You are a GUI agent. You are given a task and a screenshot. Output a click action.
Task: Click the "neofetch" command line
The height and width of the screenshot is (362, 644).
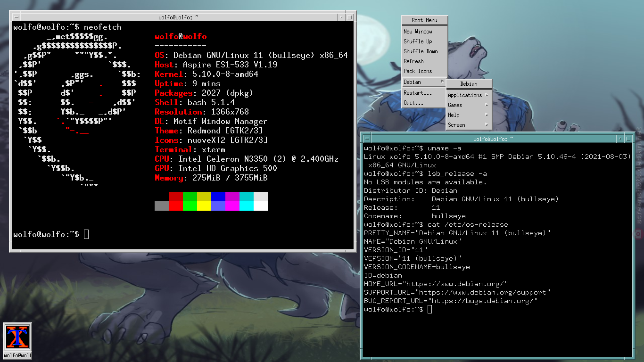coord(67,27)
